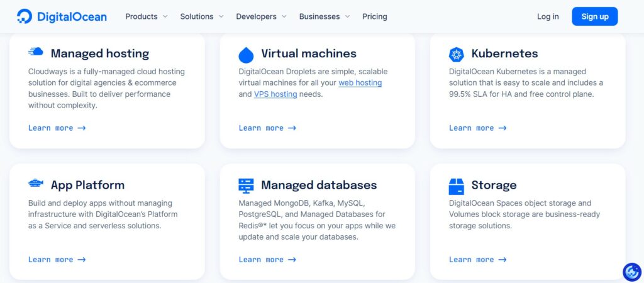Click the Log in link
Screen dimensions: 644x283
pos(548,16)
